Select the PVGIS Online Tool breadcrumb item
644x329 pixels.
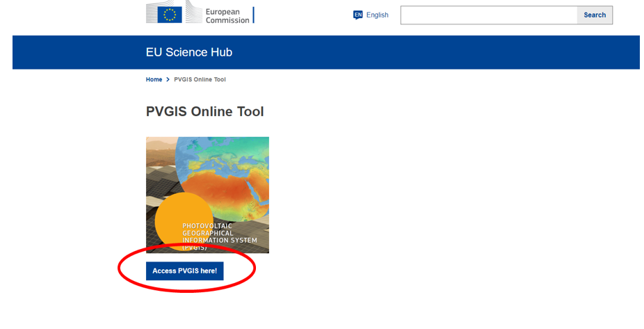200,79
